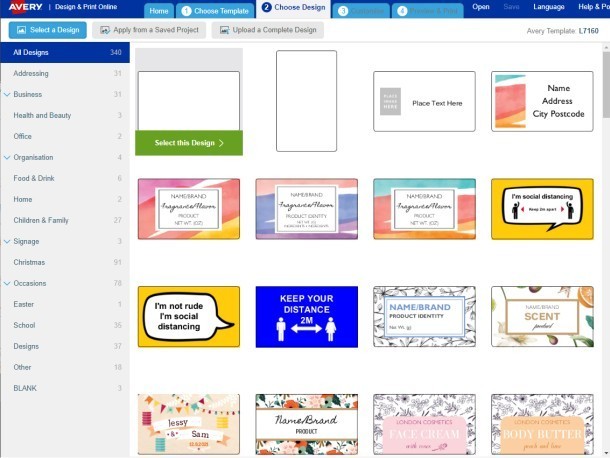Click the L7160 template link

tap(590, 31)
